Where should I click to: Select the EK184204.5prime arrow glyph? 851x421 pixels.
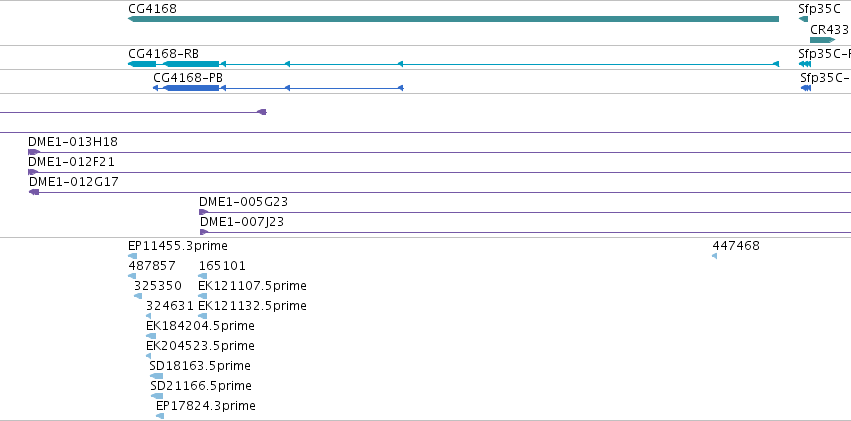pyautogui.click(x=151, y=336)
